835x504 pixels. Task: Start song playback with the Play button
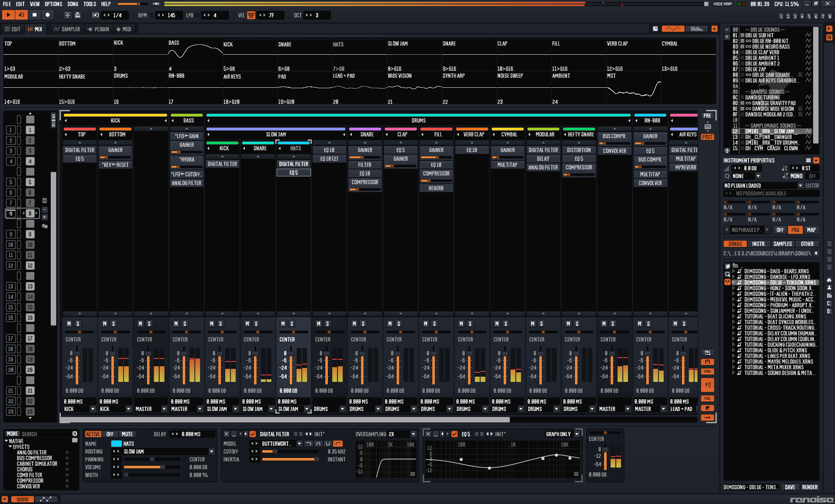coord(8,15)
